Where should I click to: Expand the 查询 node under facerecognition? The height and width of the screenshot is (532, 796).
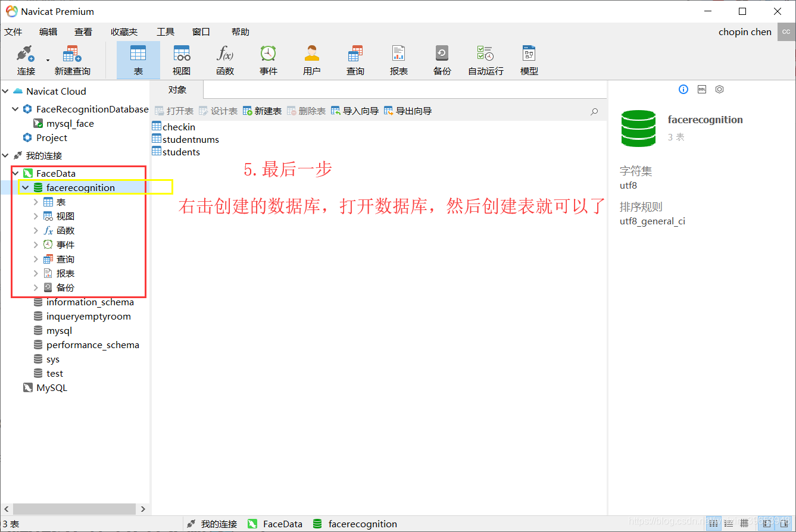(x=35, y=259)
